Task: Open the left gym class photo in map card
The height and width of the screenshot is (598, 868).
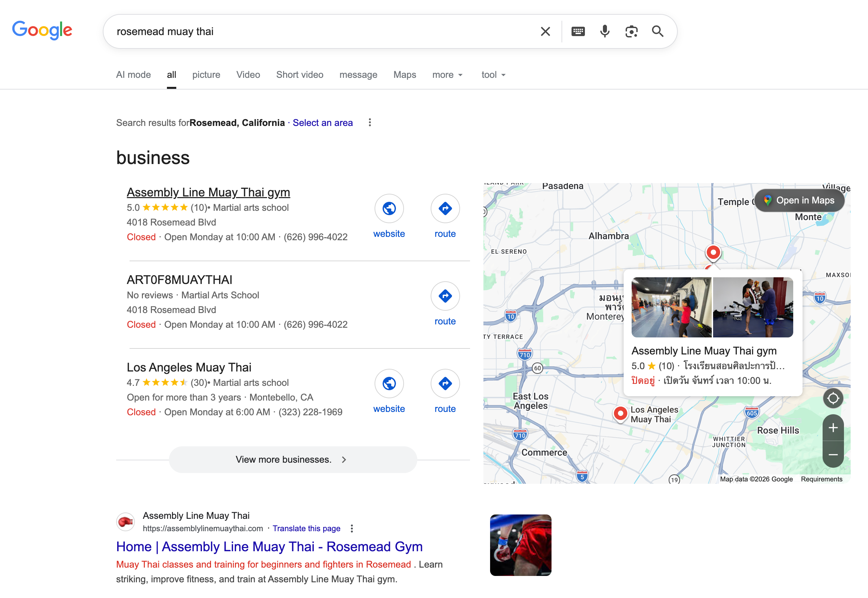Action: point(671,307)
